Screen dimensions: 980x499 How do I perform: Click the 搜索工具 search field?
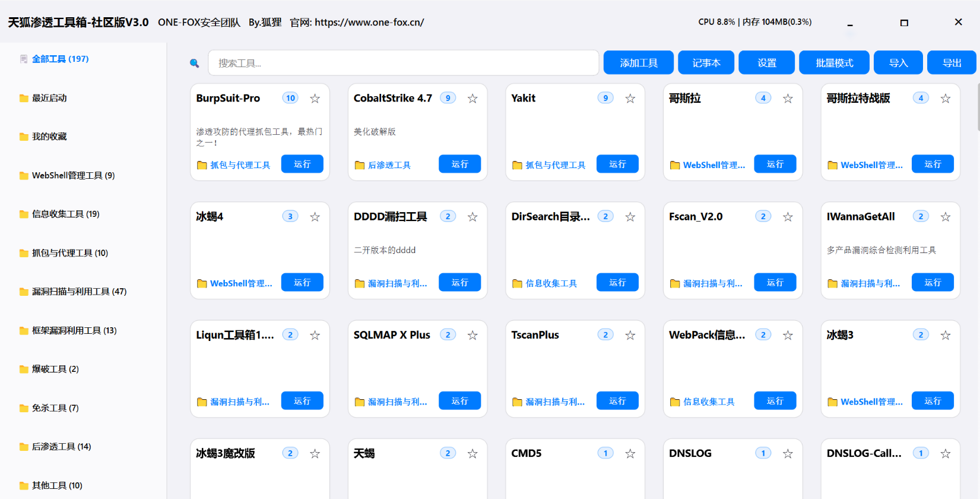click(x=404, y=63)
